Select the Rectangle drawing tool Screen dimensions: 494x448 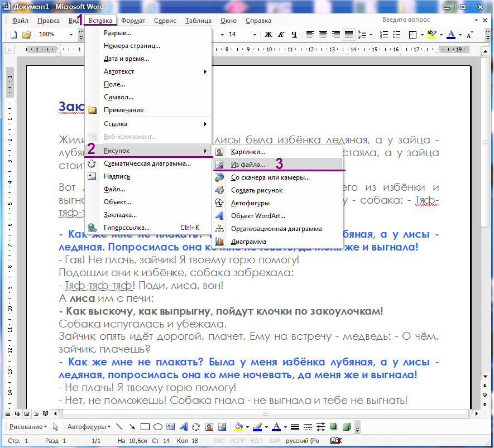145,427
